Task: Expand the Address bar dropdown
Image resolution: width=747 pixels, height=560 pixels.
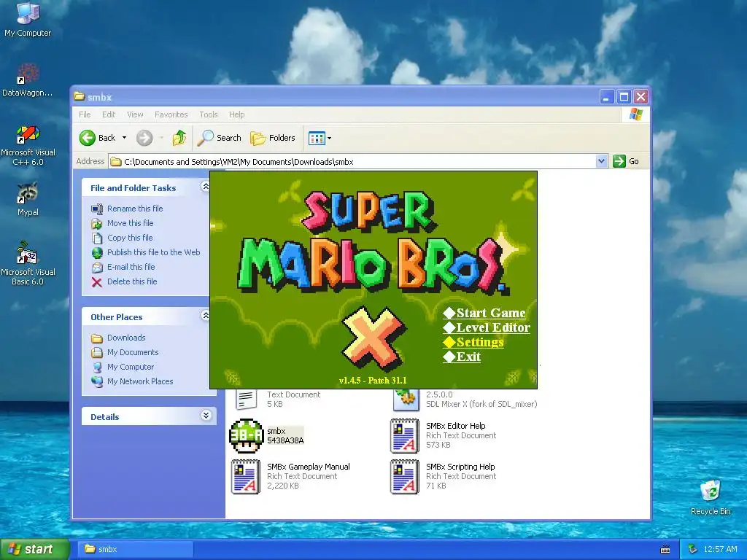Action: (x=601, y=161)
